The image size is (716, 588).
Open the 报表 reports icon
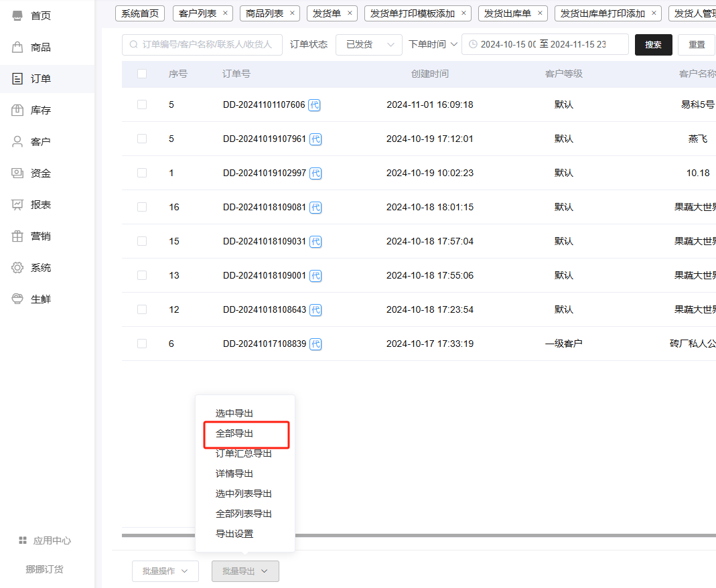(17, 204)
